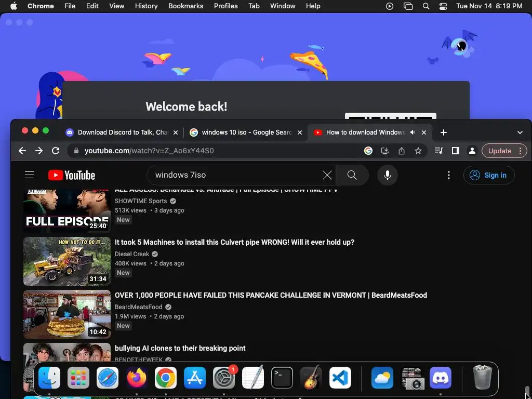532x399 pixels.
Task: Click the Now Playing menu bar icon
Action: pos(390,6)
